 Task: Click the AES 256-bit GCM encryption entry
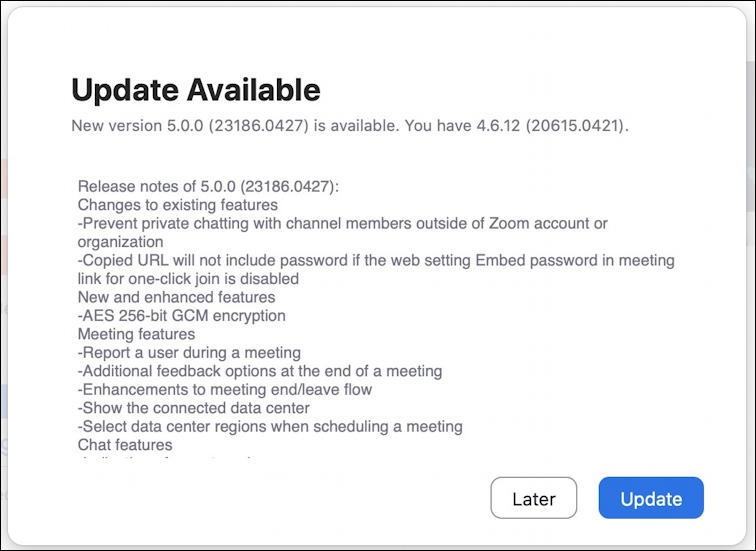pyautogui.click(x=181, y=316)
